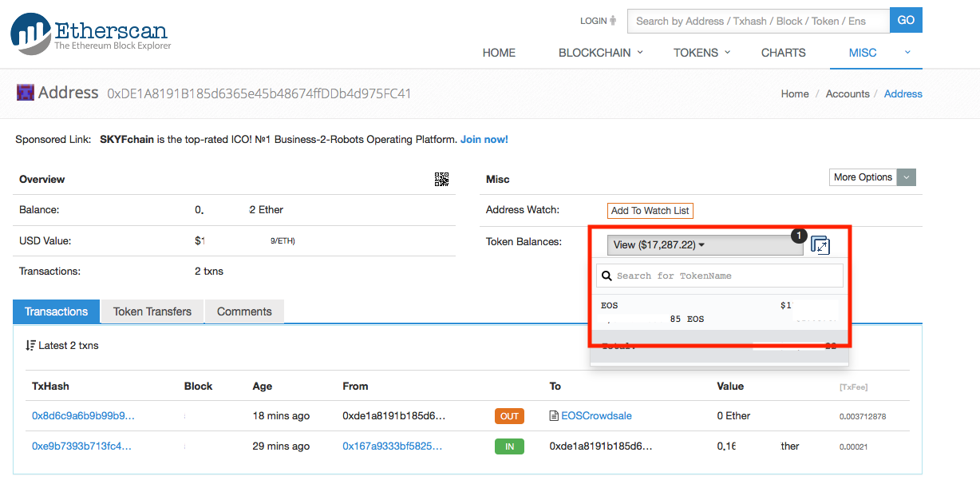Click the expand token balances icon
The width and height of the screenshot is (980, 492).
[x=820, y=245]
